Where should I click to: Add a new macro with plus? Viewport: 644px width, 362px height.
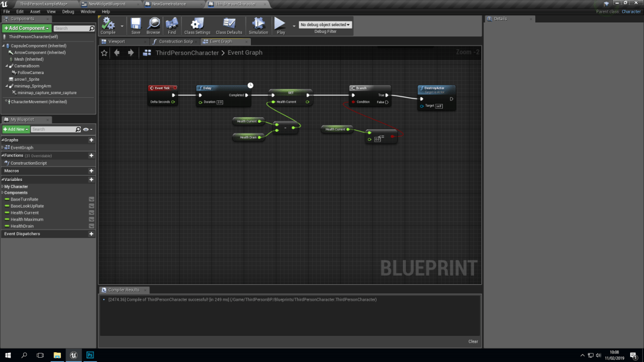point(91,171)
